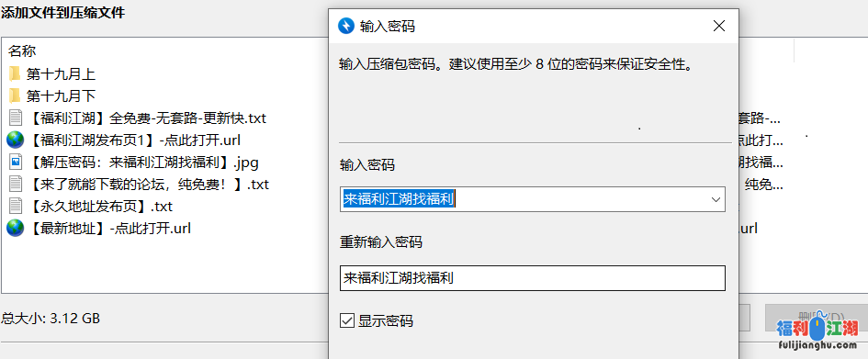Expand the 输入密码 history dropdown arrow

(x=716, y=199)
